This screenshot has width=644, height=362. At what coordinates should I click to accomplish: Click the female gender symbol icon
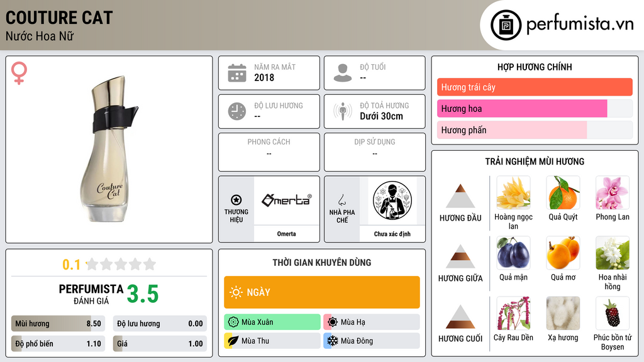pyautogui.click(x=19, y=73)
